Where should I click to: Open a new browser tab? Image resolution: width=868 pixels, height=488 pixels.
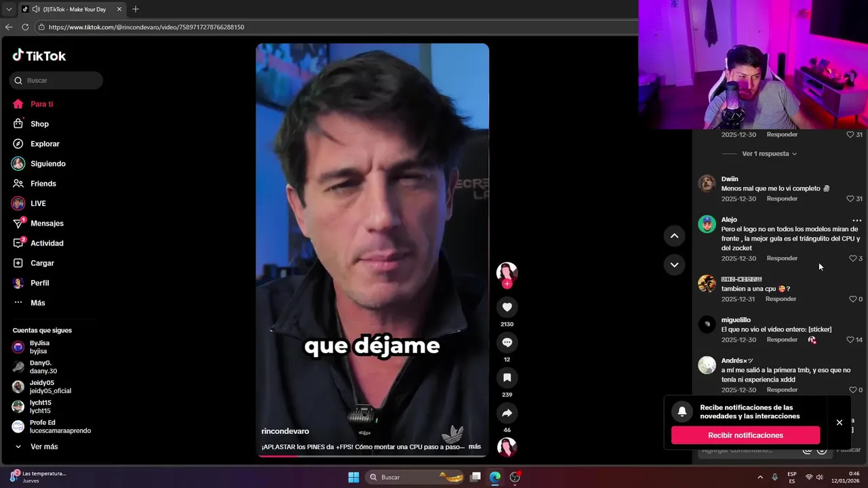click(136, 9)
